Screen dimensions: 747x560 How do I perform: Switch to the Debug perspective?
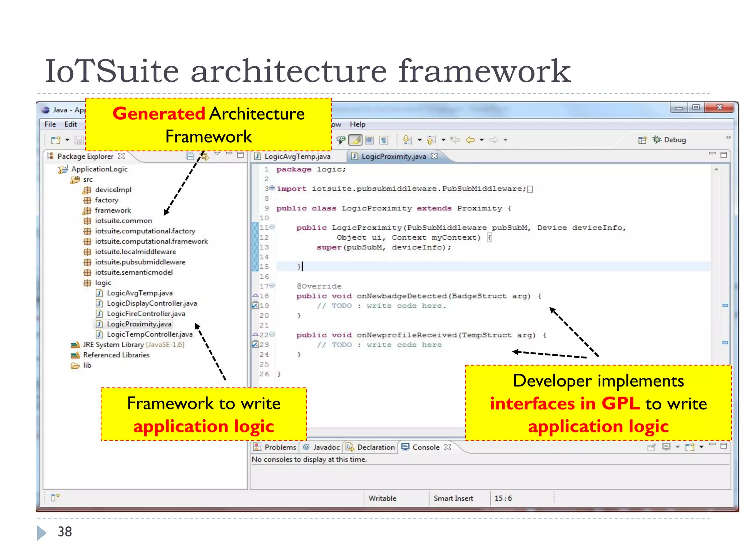(669, 140)
